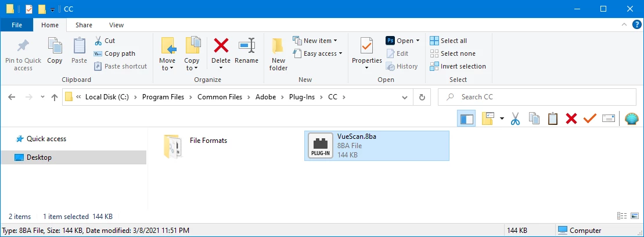Open Customize Quick Access Toolbar dropdown
This screenshot has height=237, width=644.
(53, 9)
